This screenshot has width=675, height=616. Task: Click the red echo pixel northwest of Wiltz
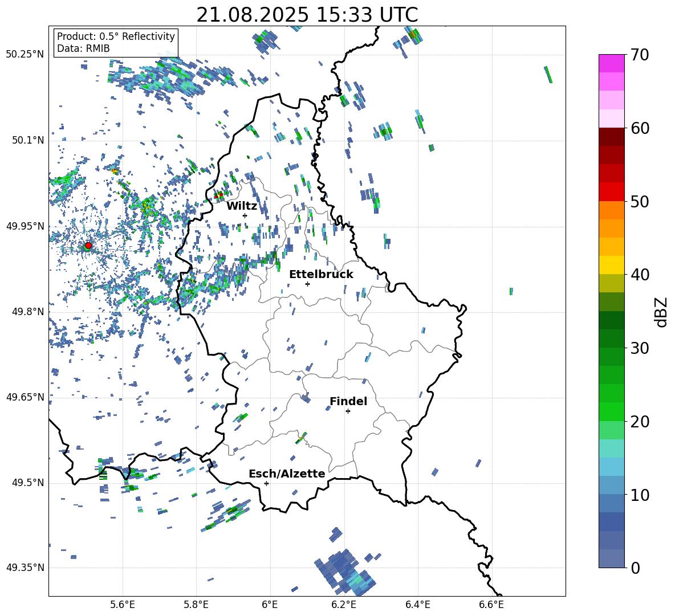coord(218,195)
